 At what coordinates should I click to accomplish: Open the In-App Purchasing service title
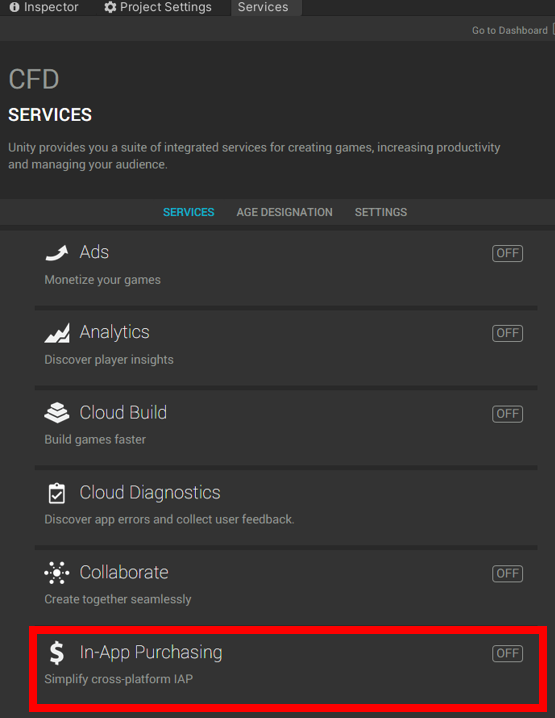click(x=151, y=652)
